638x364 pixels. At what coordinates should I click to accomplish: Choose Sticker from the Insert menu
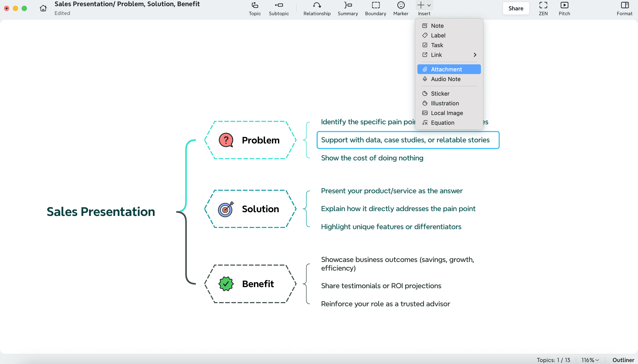pyautogui.click(x=449, y=93)
